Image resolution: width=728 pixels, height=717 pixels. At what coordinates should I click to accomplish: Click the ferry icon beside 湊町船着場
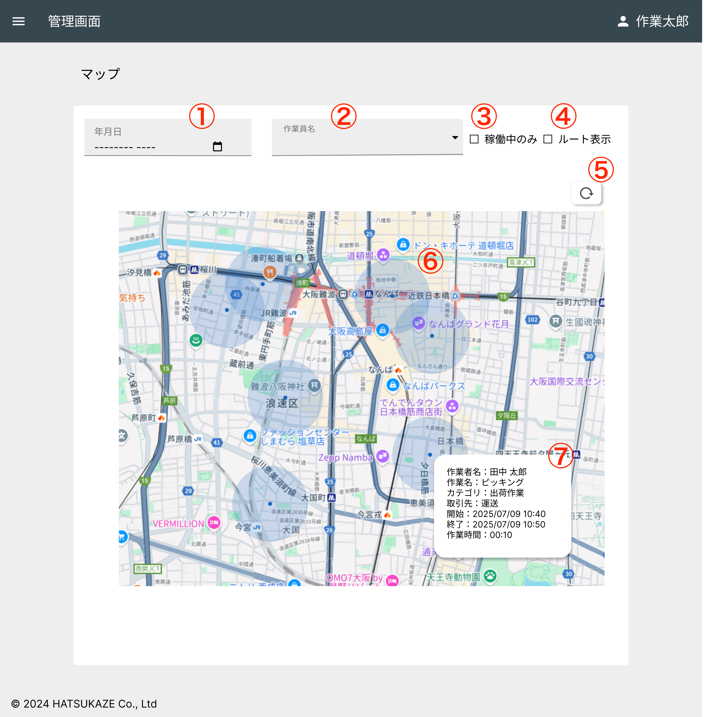tap(299, 258)
